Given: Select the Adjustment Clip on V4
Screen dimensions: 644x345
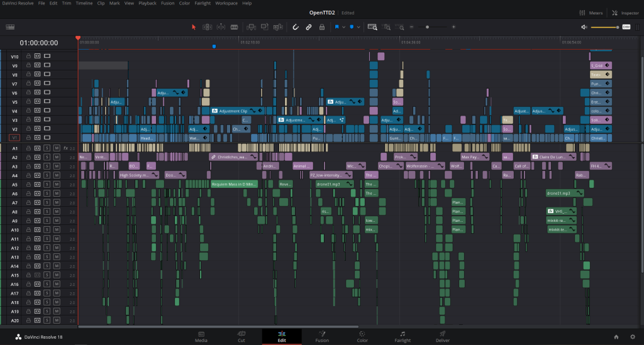Looking at the screenshot, I should coord(238,111).
